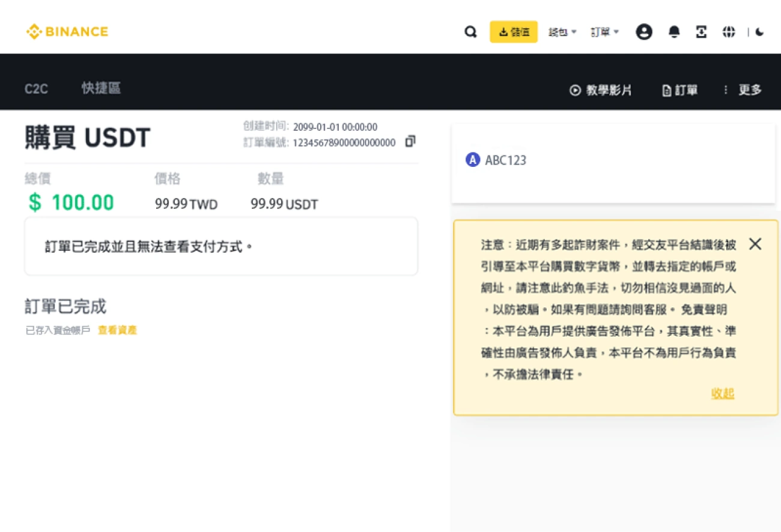Click the ABC123 seller avatar
This screenshot has width=781, height=532.
pyautogui.click(x=472, y=160)
